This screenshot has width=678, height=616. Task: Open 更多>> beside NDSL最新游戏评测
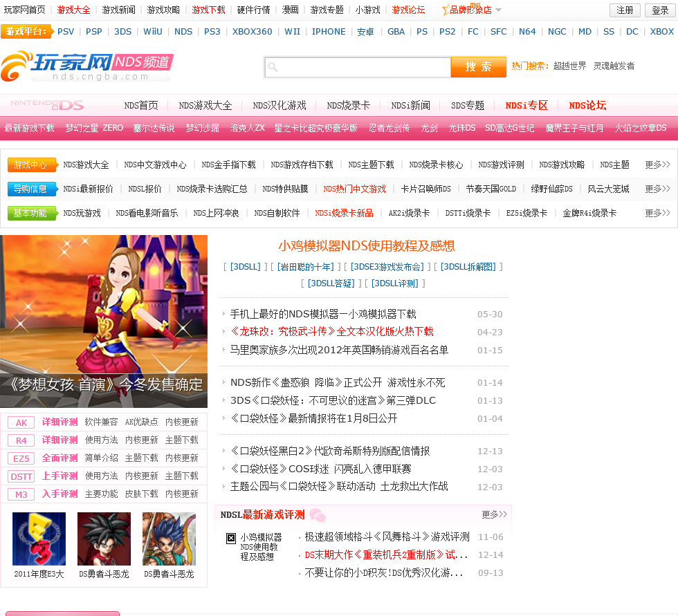[494, 514]
